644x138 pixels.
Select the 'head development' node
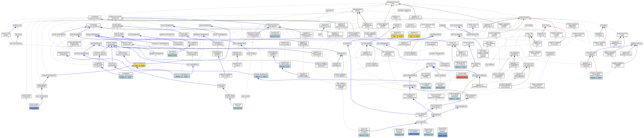pyautogui.click(x=205, y=25)
